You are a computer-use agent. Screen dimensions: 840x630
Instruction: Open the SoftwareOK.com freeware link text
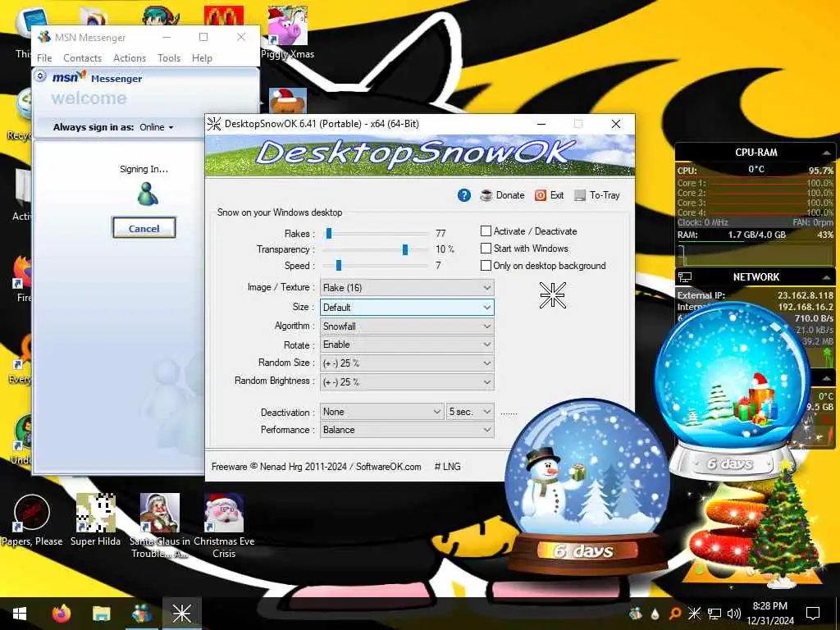[x=388, y=467]
